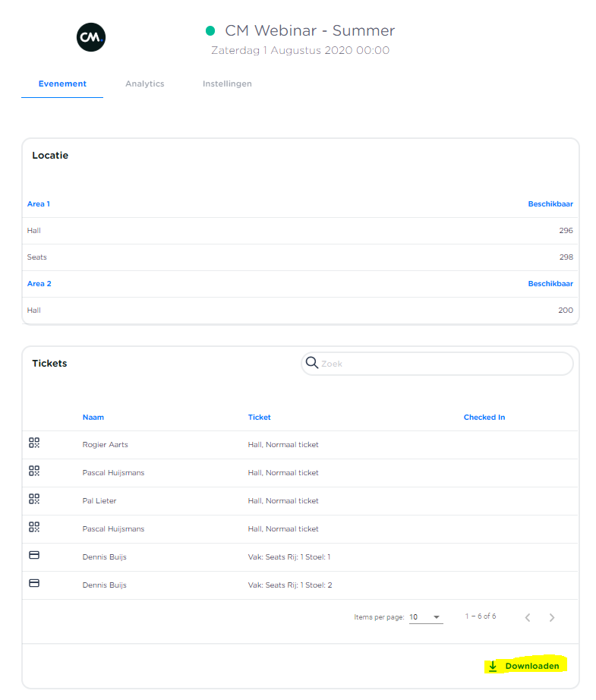Screen dimensions: 596x700
Task: Click the search magnifier icon
Action: tap(311, 363)
